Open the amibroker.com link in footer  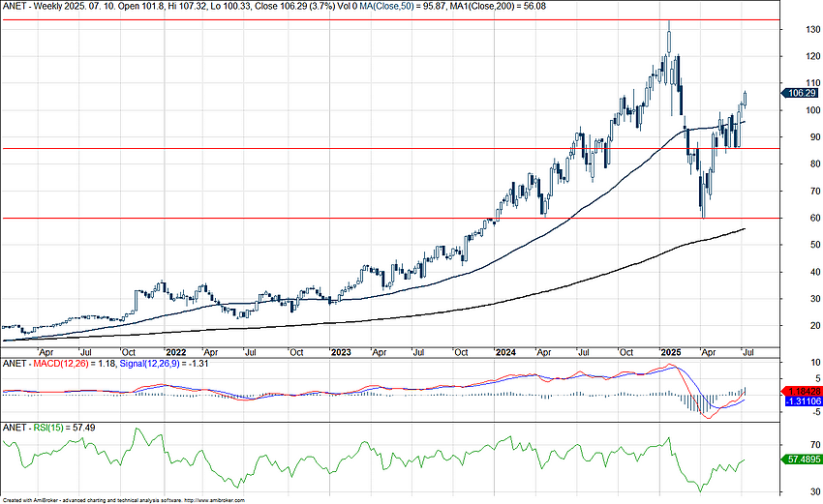214,501
